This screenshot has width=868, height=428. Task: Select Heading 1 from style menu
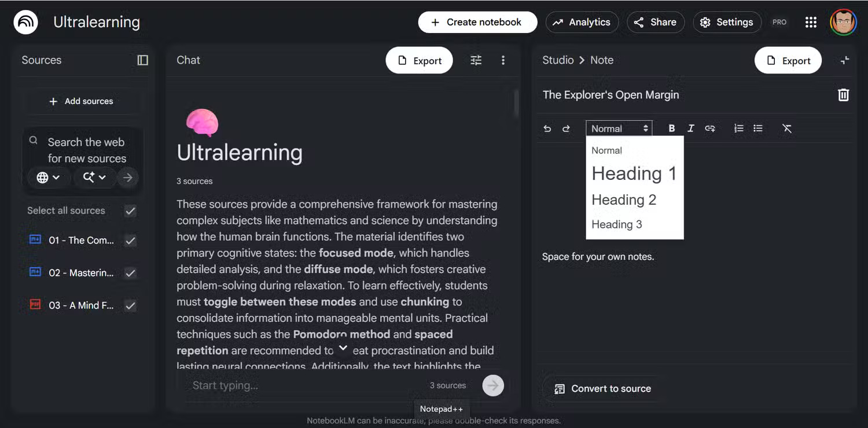coord(634,174)
